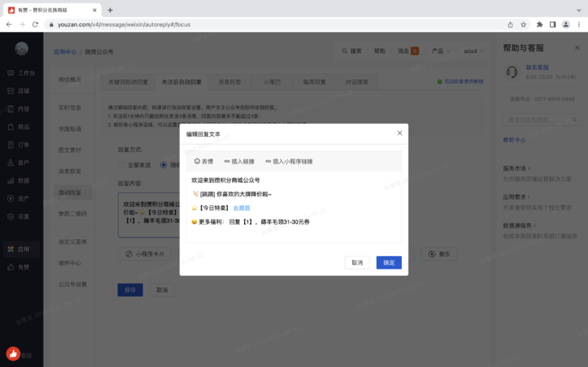This screenshot has height=367, width=588.
Task: Select the 全部发送 radio button
Action: click(x=122, y=165)
